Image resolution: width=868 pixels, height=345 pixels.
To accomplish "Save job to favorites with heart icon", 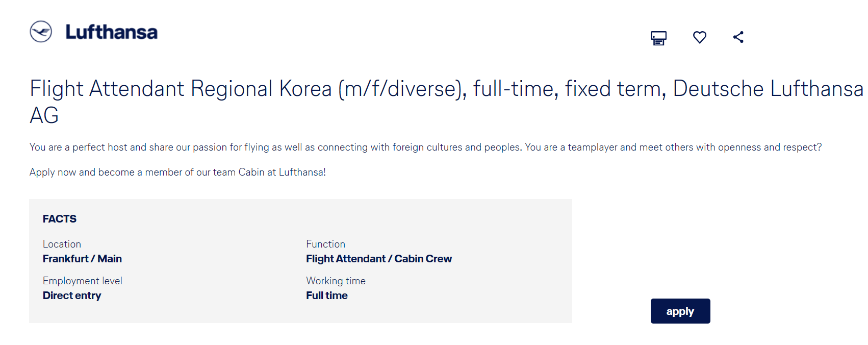I will pos(699,37).
